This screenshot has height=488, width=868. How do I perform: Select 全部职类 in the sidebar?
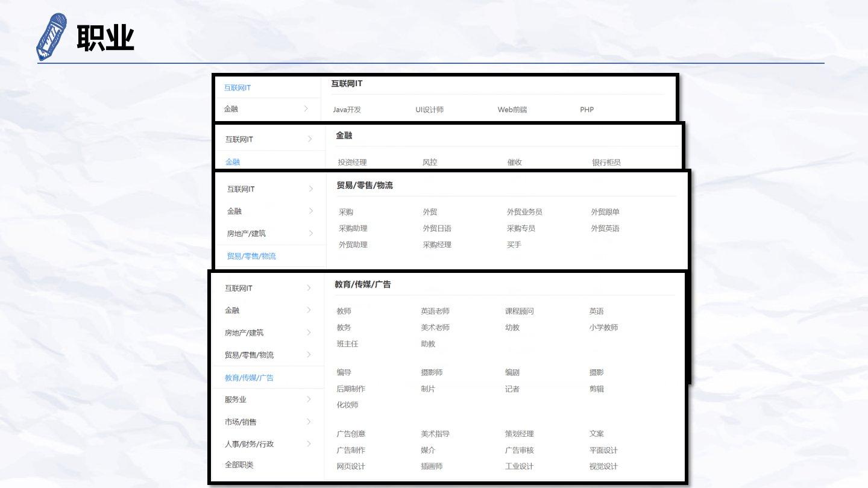pyautogui.click(x=239, y=465)
